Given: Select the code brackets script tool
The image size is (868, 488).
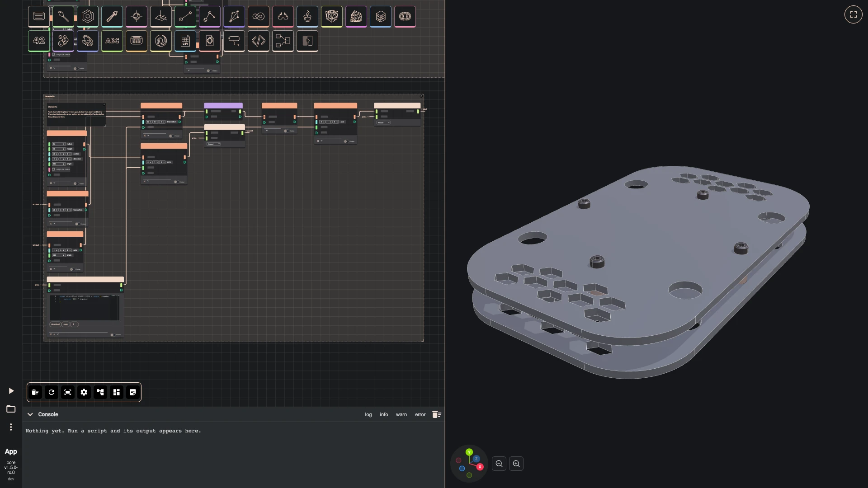Looking at the screenshot, I should (259, 41).
